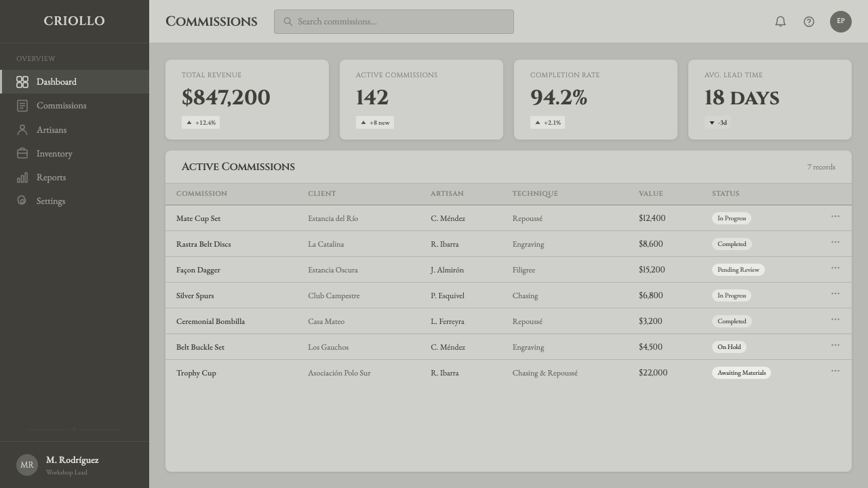Click the search magnifier icon
The image size is (868, 488).
[x=288, y=22]
